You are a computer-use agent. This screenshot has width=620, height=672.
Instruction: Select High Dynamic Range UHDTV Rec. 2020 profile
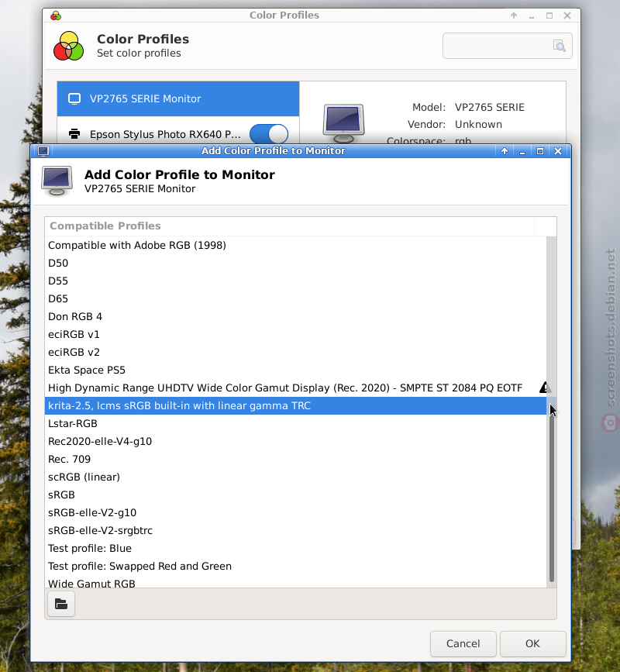[x=295, y=388]
